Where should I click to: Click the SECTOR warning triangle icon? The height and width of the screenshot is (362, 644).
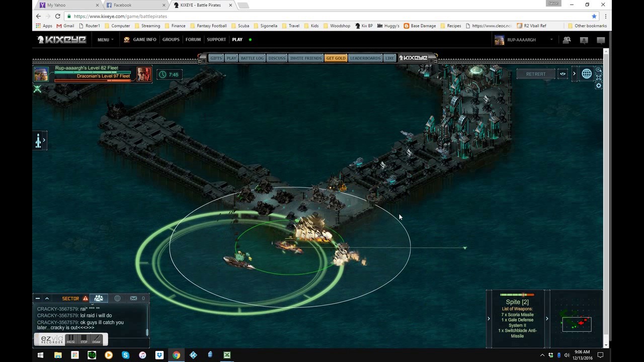[x=86, y=299]
